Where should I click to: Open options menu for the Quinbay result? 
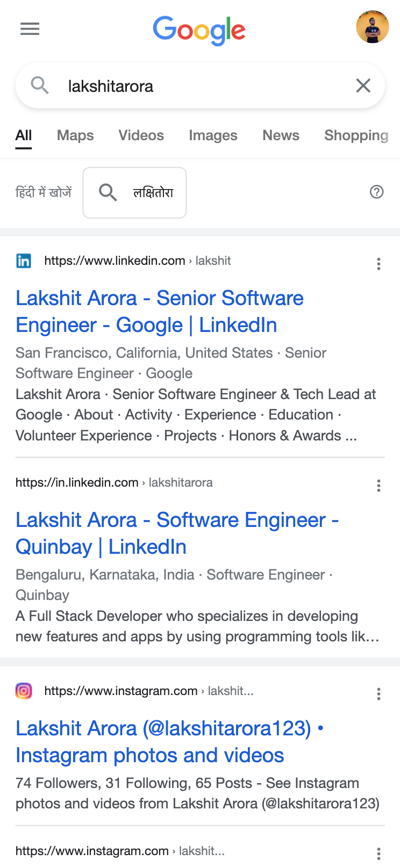tap(378, 486)
